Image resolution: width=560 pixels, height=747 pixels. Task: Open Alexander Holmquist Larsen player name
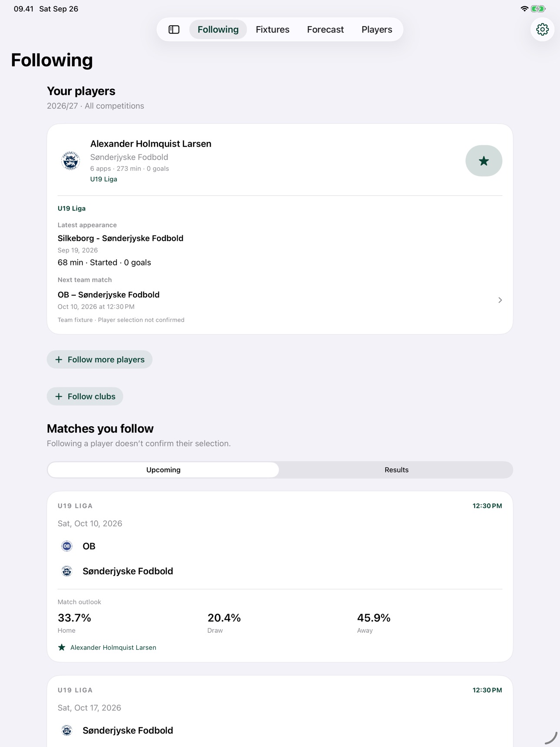pyautogui.click(x=151, y=144)
